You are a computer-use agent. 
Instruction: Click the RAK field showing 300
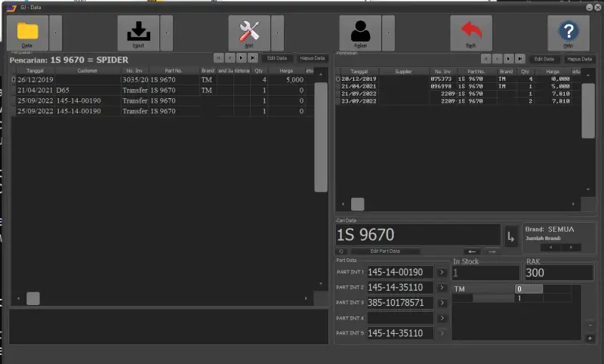pyautogui.click(x=559, y=273)
